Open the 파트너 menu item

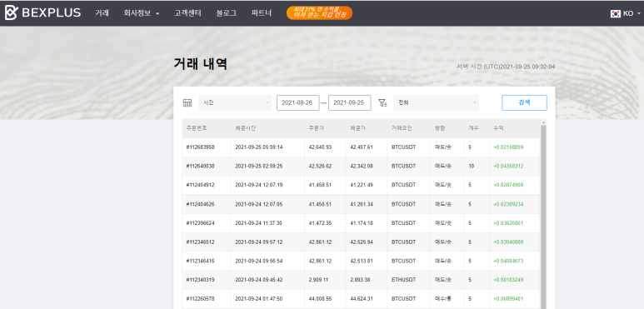pyautogui.click(x=262, y=13)
